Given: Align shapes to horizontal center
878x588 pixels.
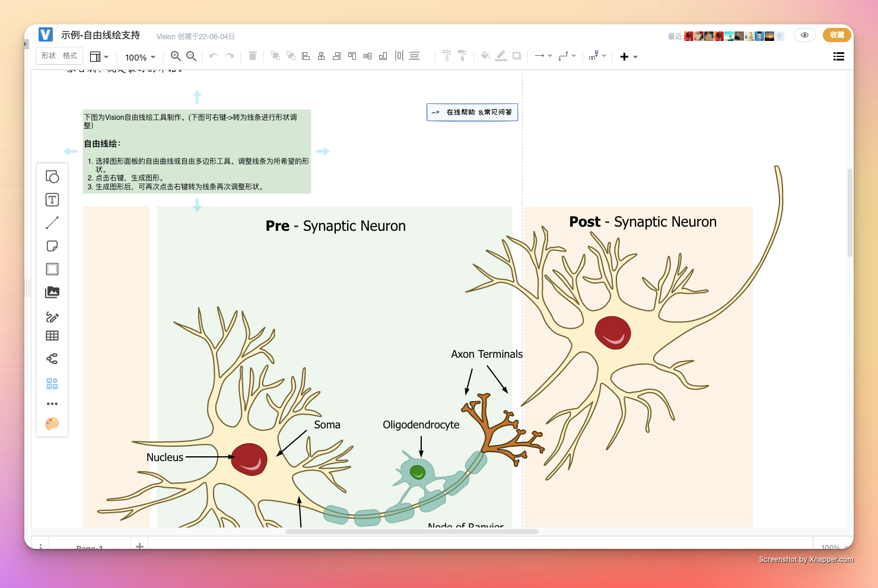Looking at the screenshot, I should coord(322,56).
